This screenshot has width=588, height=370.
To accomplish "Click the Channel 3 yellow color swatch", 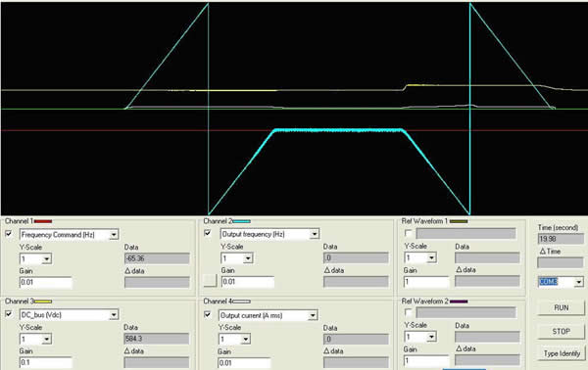I will [43, 301].
